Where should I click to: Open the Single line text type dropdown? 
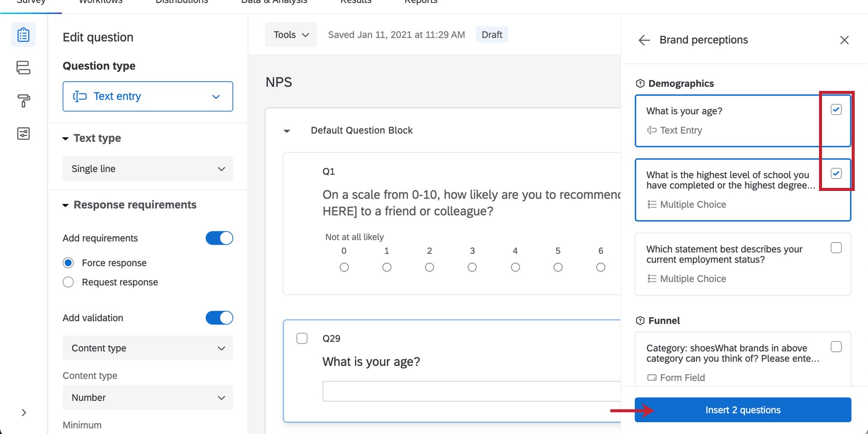[x=148, y=169]
